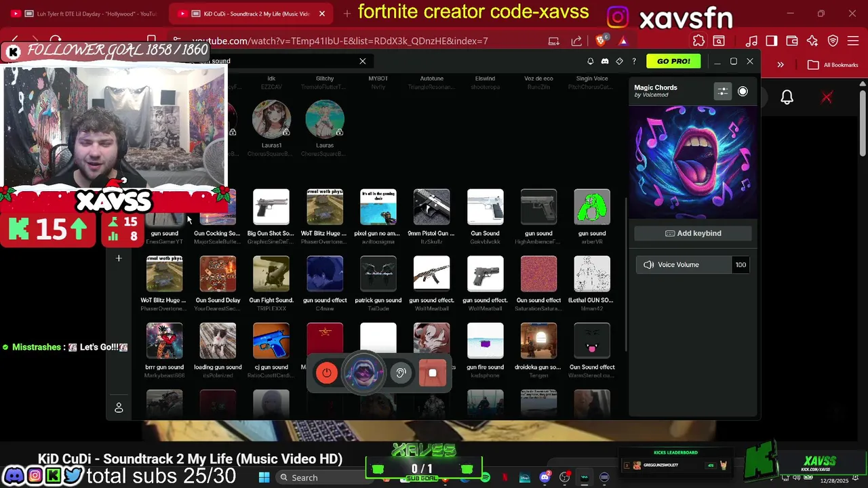Open a new browser tab with plus

347,14
